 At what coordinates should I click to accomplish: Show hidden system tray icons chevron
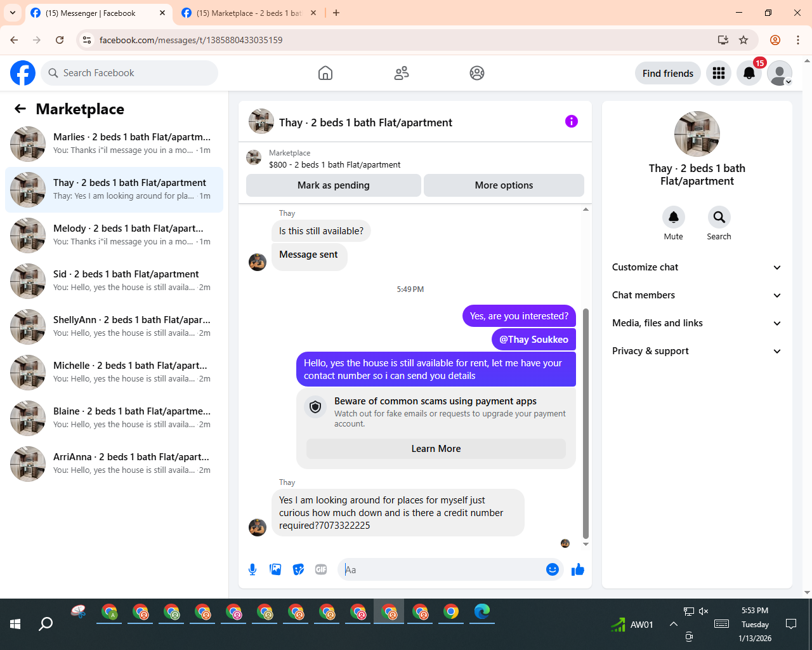[673, 624]
